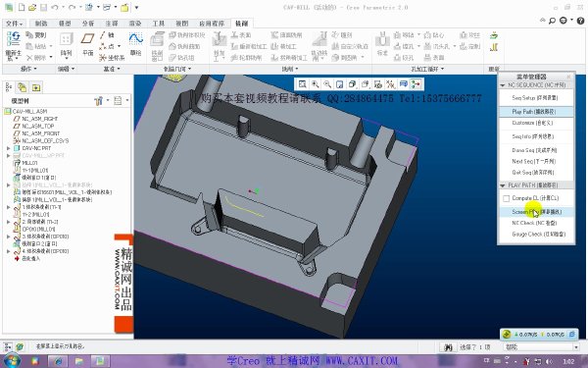The height and width of the screenshot is (368, 588).
Task: Select the Mill (铣削) ribbon tab
Action: 241,24
